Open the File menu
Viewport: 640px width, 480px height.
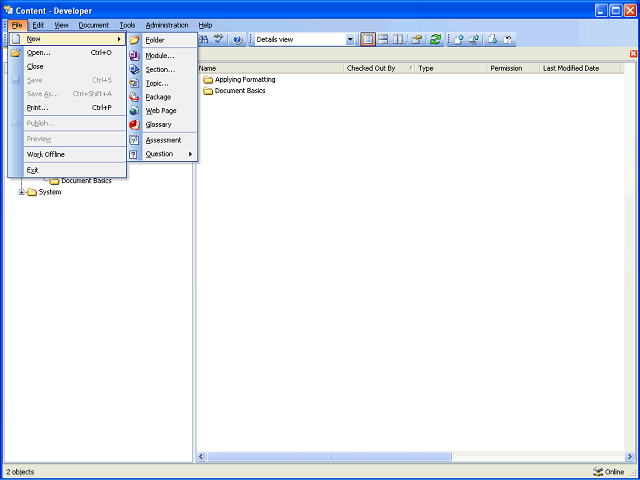click(x=17, y=25)
